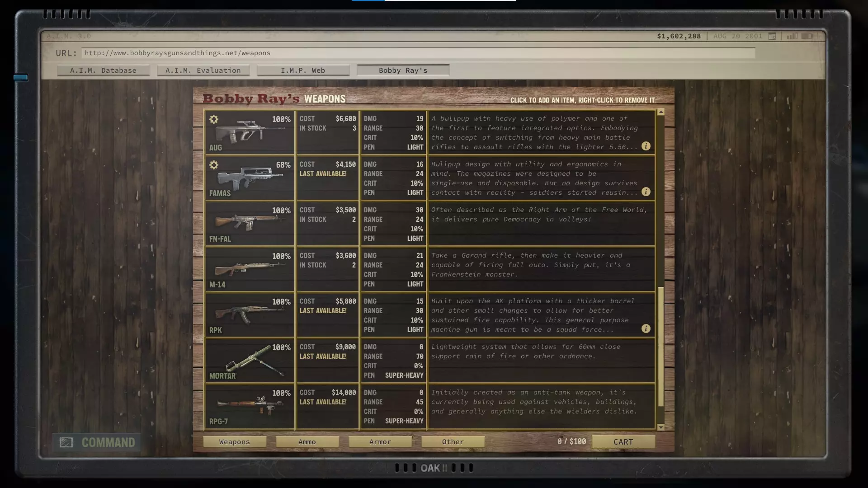Open the A.I.M. Database page
The height and width of the screenshot is (488, 868).
pos(103,70)
